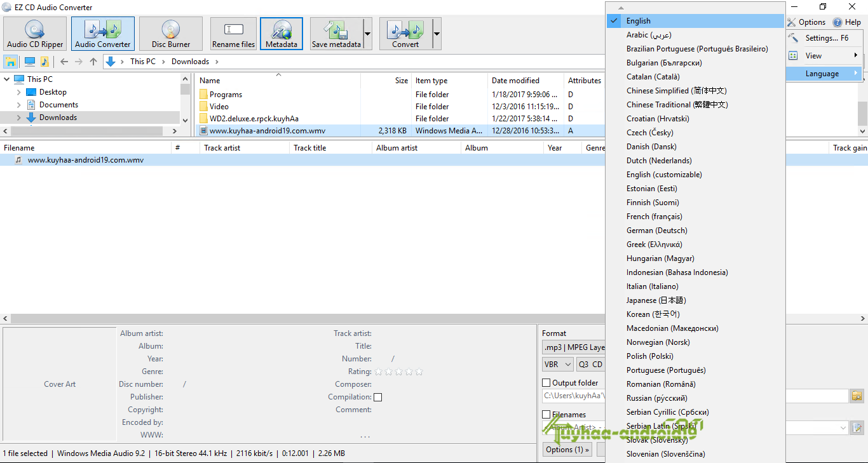Browse for output folder icon
868x463 pixels.
857,396
